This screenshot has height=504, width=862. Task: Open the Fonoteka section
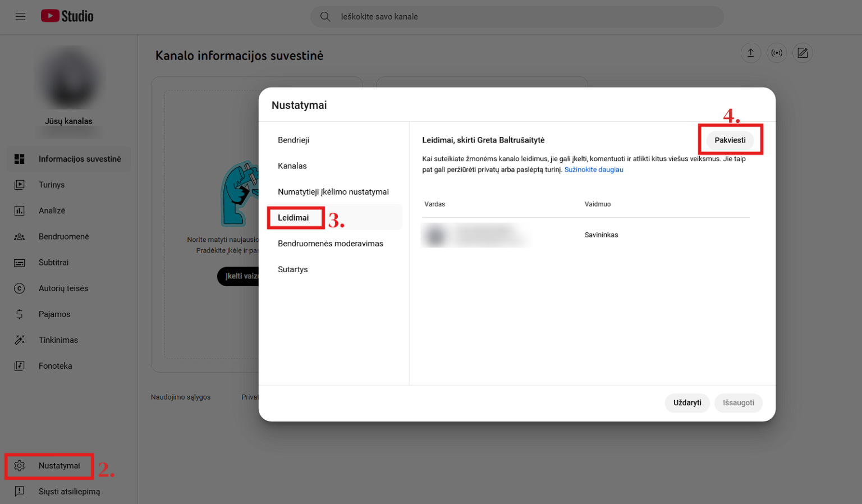pyautogui.click(x=55, y=365)
